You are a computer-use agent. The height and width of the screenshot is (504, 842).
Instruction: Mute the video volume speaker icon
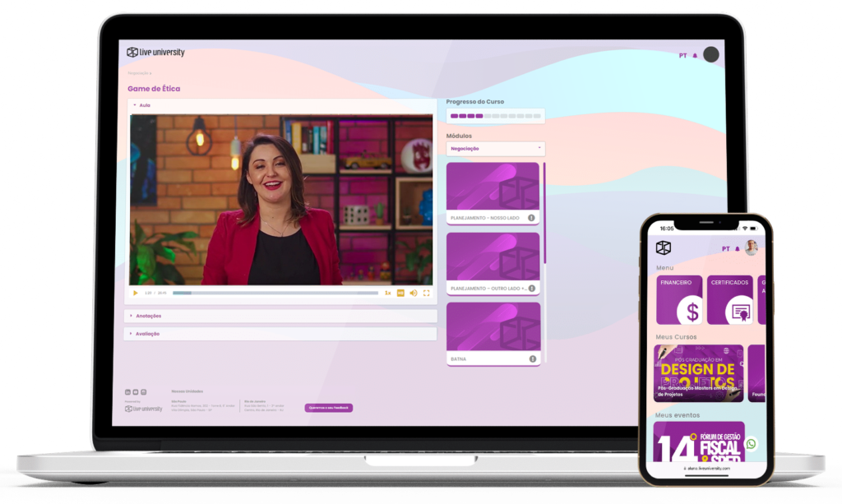[x=414, y=293]
